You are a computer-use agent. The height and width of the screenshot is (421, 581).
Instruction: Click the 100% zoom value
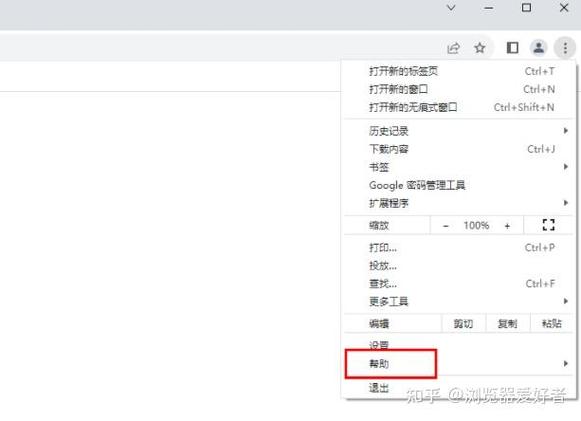(x=476, y=225)
